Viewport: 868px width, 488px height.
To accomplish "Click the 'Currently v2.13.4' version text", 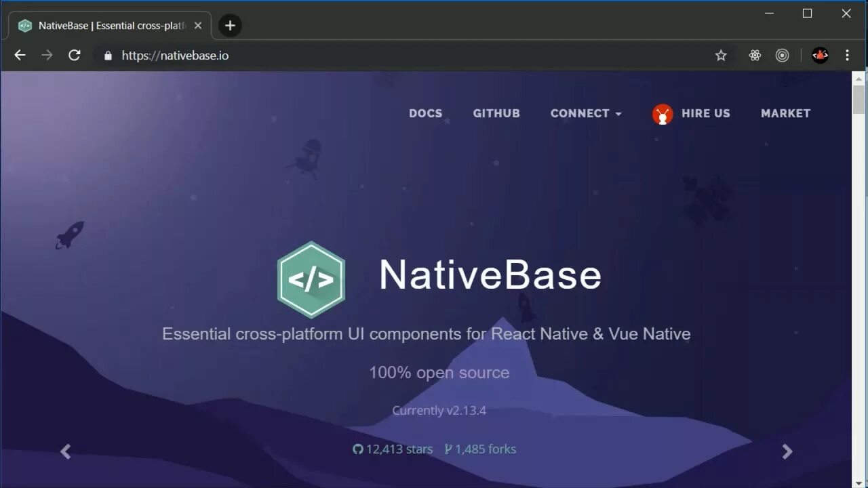I will (x=439, y=410).
